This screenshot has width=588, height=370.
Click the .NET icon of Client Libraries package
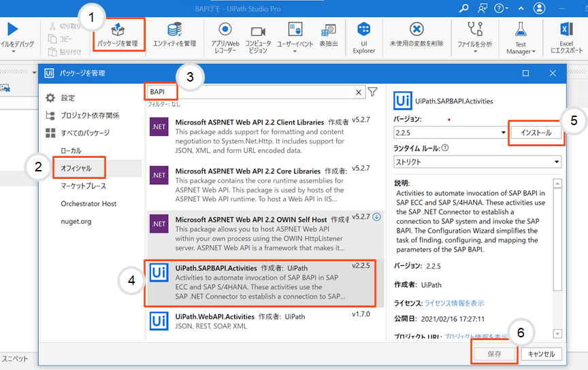click(x=159, y=127)
